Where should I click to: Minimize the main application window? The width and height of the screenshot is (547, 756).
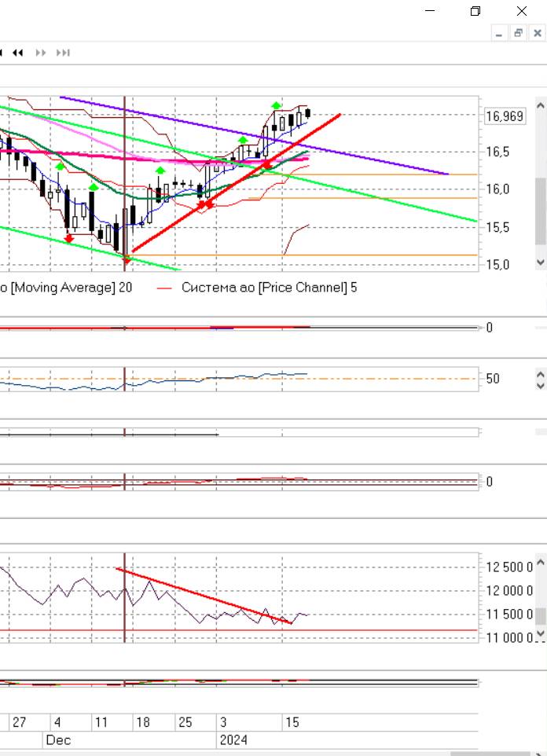click(430, 10)
